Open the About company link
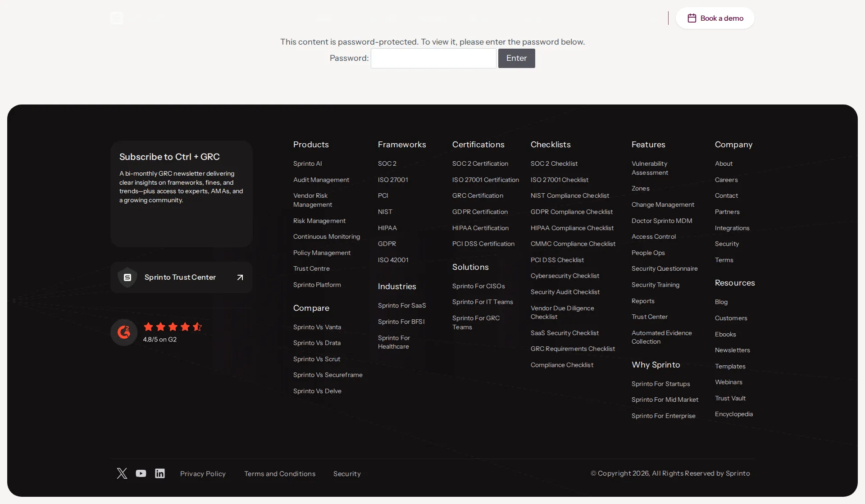 coord(724,163)
